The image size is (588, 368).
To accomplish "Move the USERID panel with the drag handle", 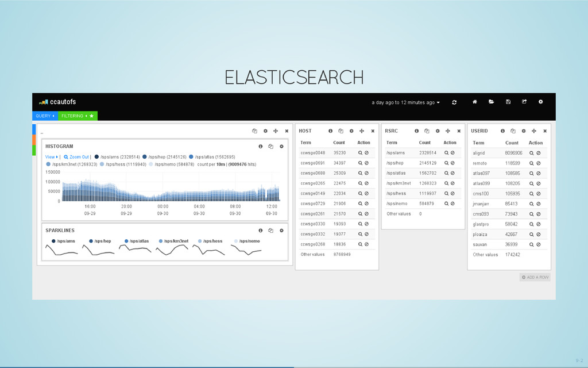I will point(533,131).
